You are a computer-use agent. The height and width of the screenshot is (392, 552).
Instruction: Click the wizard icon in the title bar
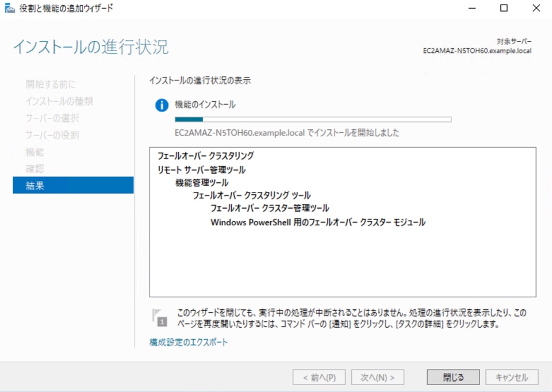[10, 8]
